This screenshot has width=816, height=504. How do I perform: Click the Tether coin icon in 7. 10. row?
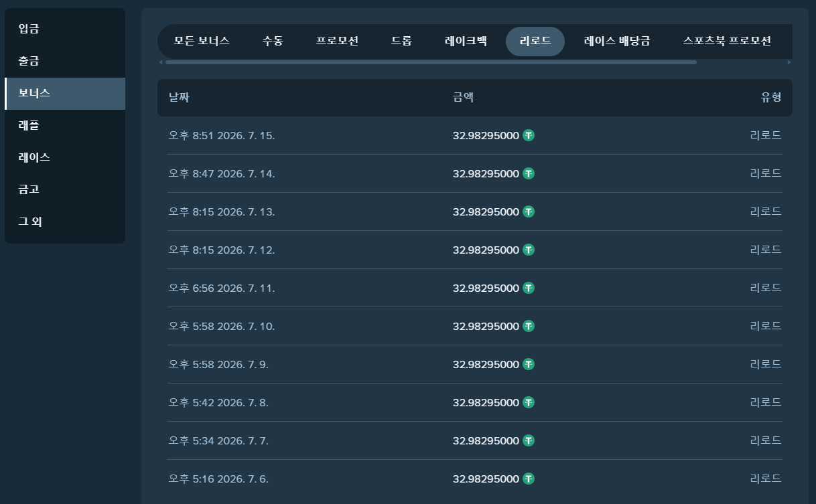[529, 326]
